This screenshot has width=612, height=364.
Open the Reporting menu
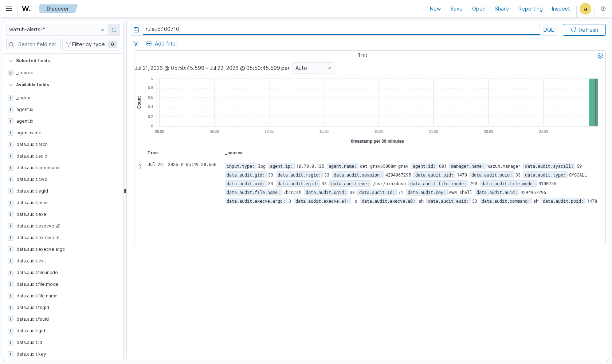(x=530, y=9)
